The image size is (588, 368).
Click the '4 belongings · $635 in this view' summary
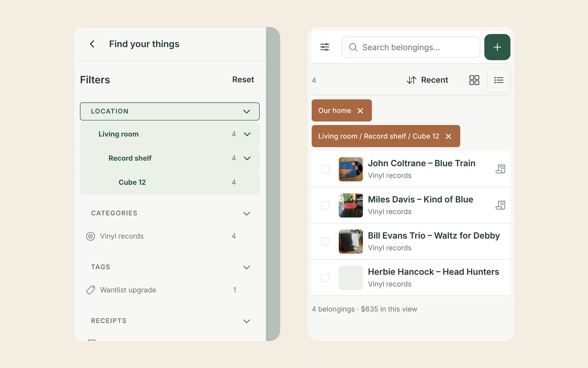click(x=365, y=309)
